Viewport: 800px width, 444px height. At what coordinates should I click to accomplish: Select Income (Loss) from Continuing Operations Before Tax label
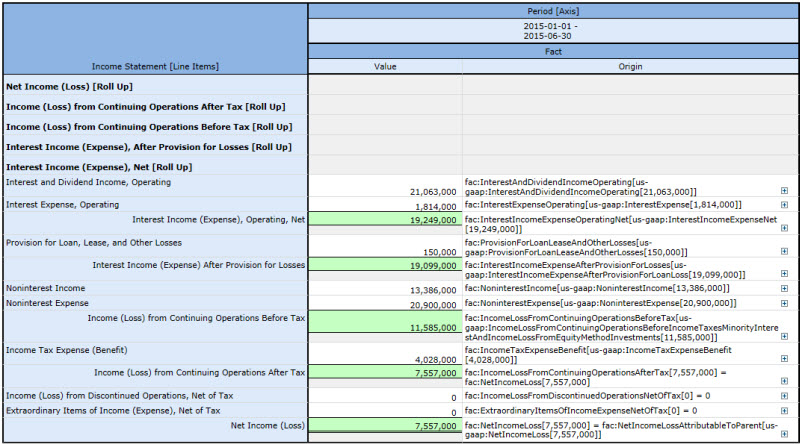tap(196, 318)
